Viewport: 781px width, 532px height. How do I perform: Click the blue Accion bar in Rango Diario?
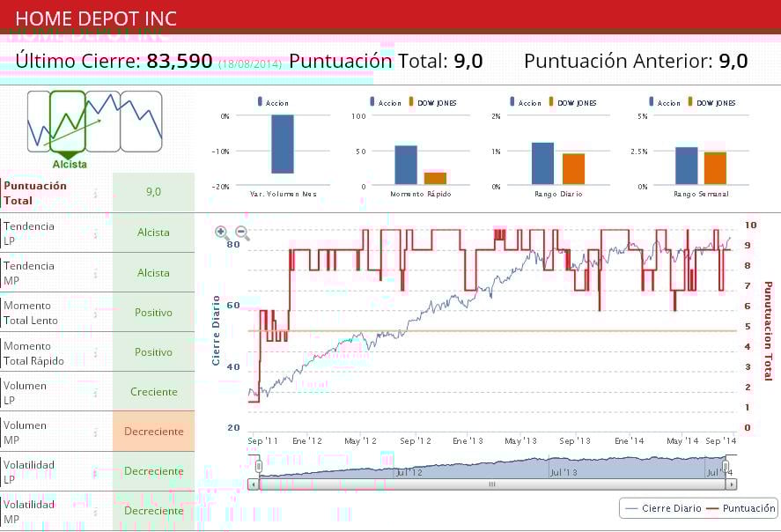tap(543, 164)
